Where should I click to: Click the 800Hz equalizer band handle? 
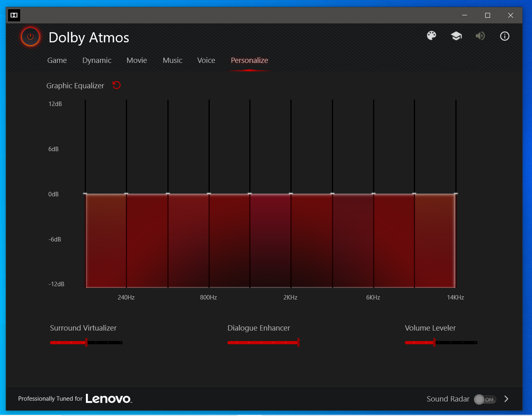point(209,194)
